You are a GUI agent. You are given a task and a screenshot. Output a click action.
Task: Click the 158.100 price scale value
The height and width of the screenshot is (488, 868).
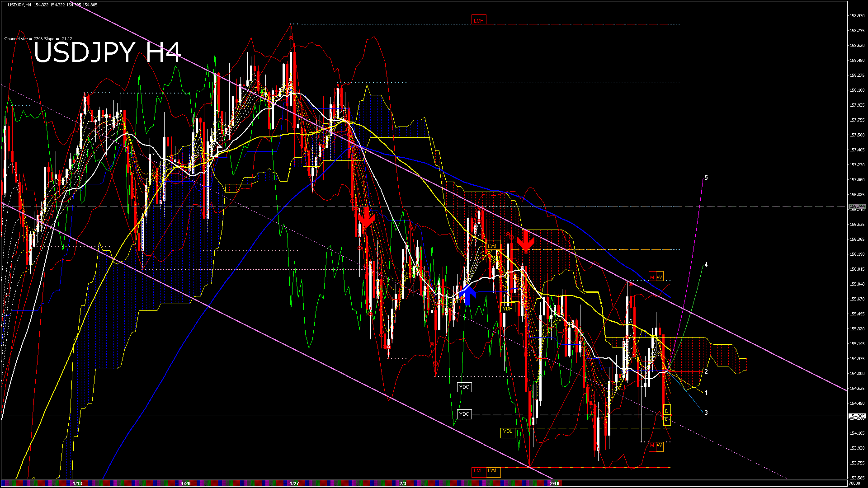click(857, 90)
